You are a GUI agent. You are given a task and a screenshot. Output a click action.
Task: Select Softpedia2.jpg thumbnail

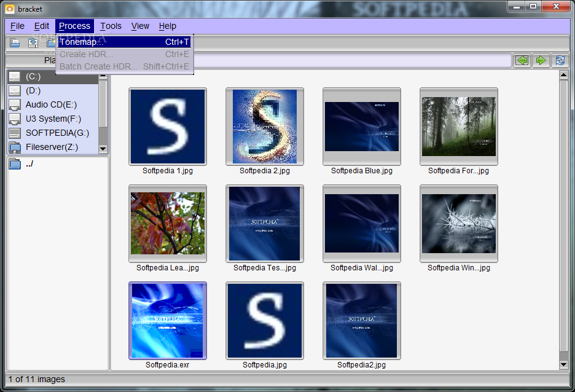(x=362, y=321)
